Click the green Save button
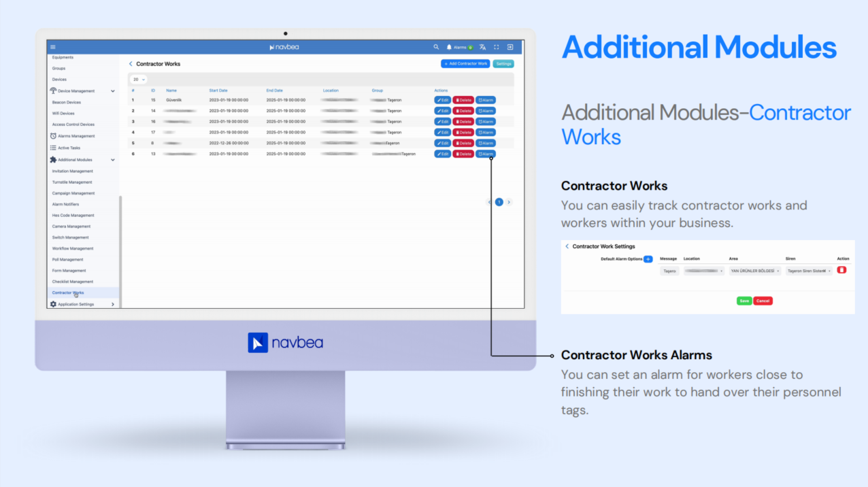868x487 pixels. (x=744, y=301)
